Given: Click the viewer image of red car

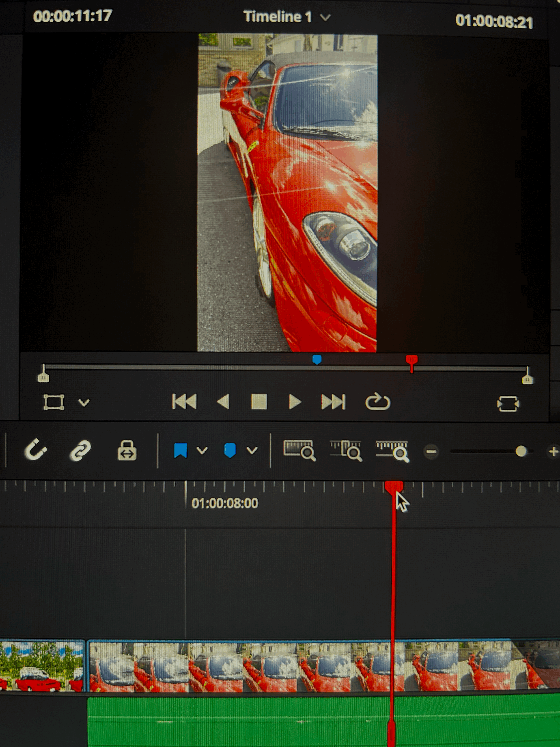Looking at the screenshot, I should tap(287, 193).
